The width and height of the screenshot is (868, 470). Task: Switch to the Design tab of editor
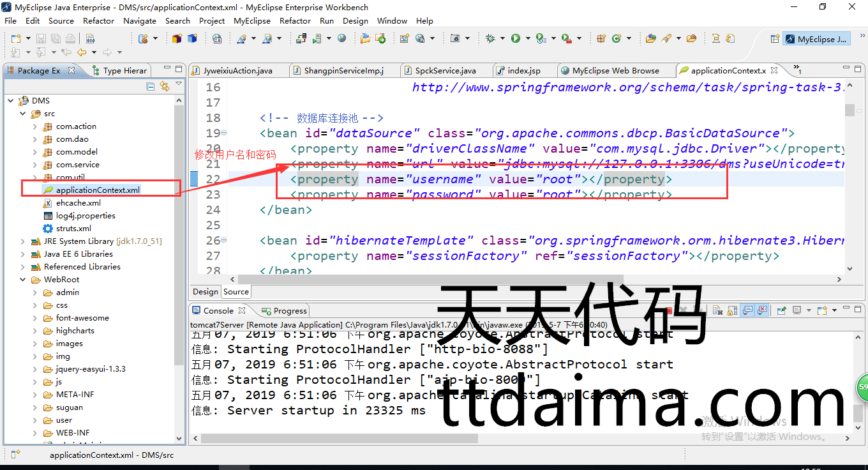pos(206,292)
